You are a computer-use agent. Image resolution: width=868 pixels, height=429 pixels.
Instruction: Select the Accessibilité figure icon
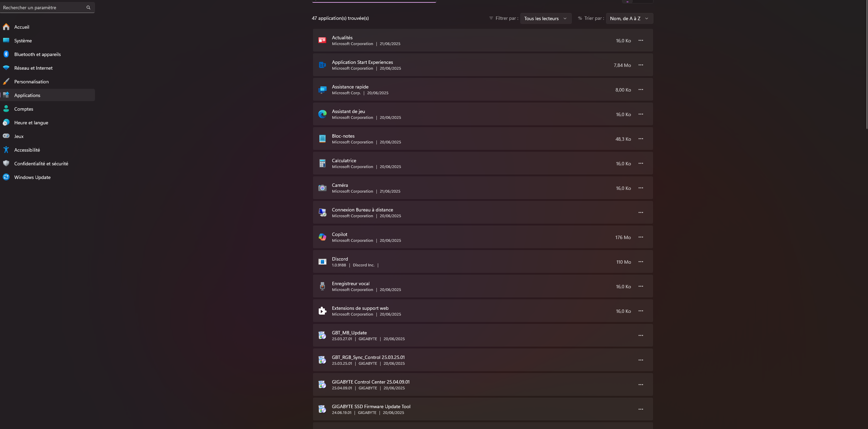[x=6, y=150]
